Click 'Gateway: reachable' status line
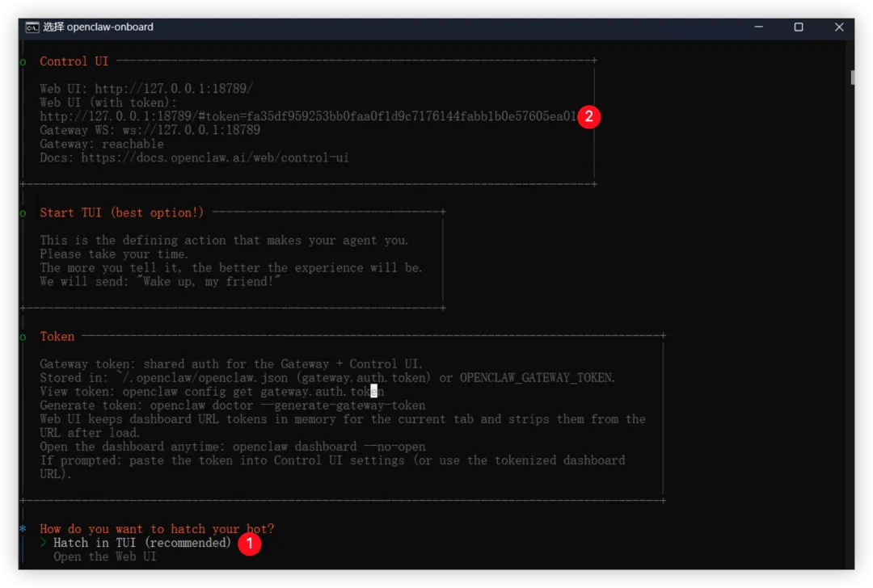Screen dimensions: 873x588 (x=101, y=144)
